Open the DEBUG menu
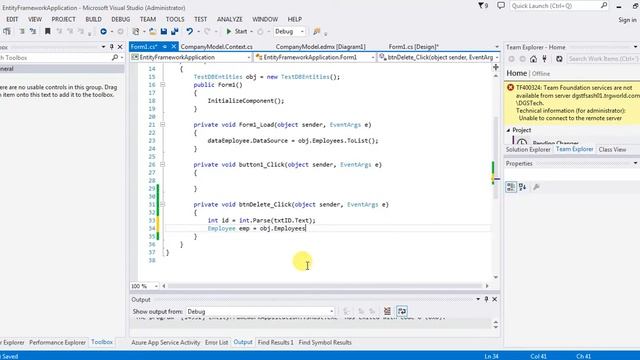The height and width of the screenshot is (360, 640). pyautogui.click(x=120, y=19)
